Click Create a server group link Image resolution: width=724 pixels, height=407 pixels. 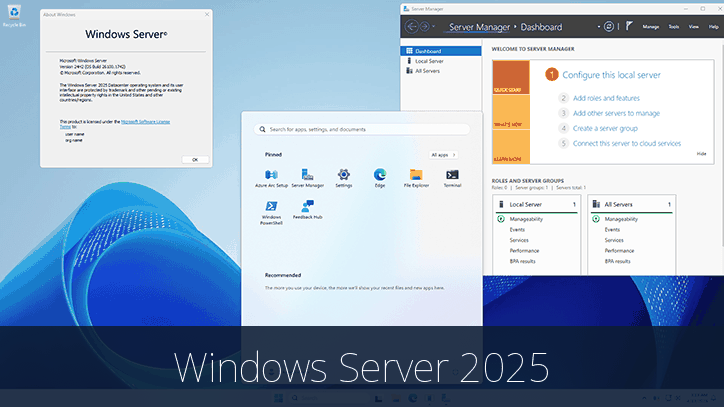click(605, 128)
